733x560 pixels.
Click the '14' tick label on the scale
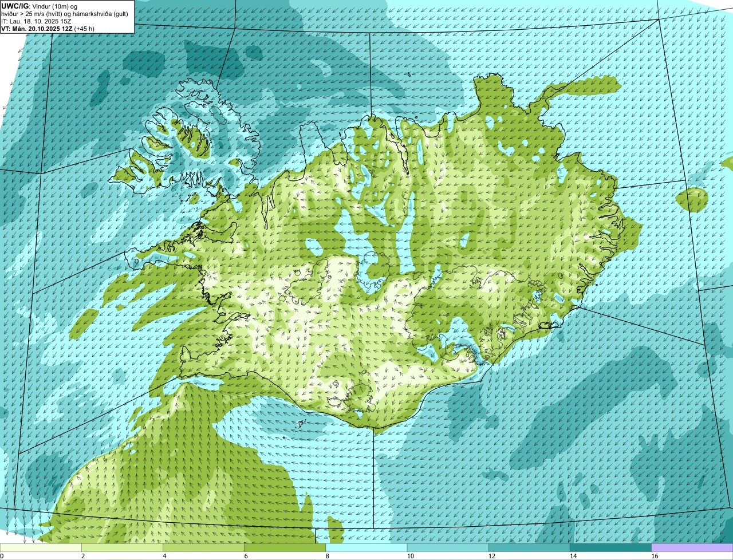point(574,556)
